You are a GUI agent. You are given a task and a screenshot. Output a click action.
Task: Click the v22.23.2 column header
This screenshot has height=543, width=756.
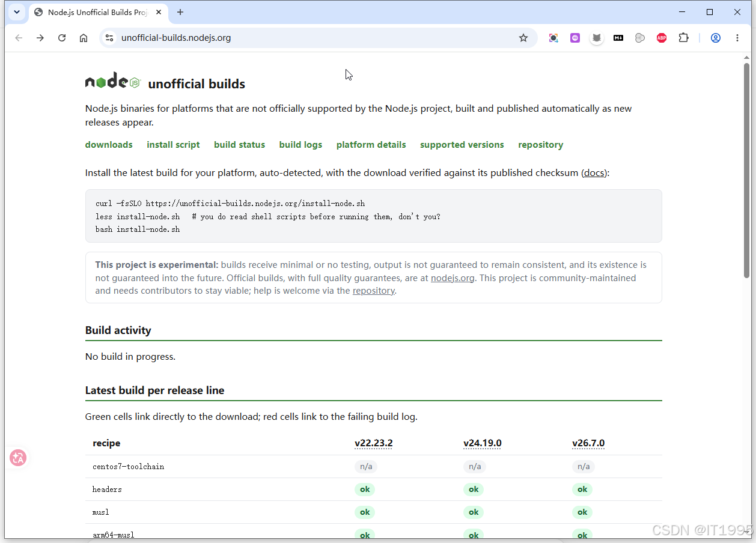click(374, 443)
